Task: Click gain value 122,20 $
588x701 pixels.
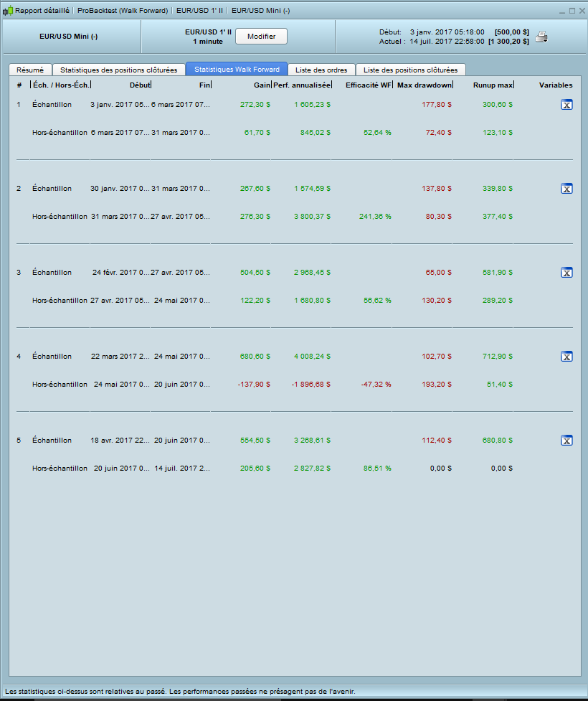Action: click(255, 301)
